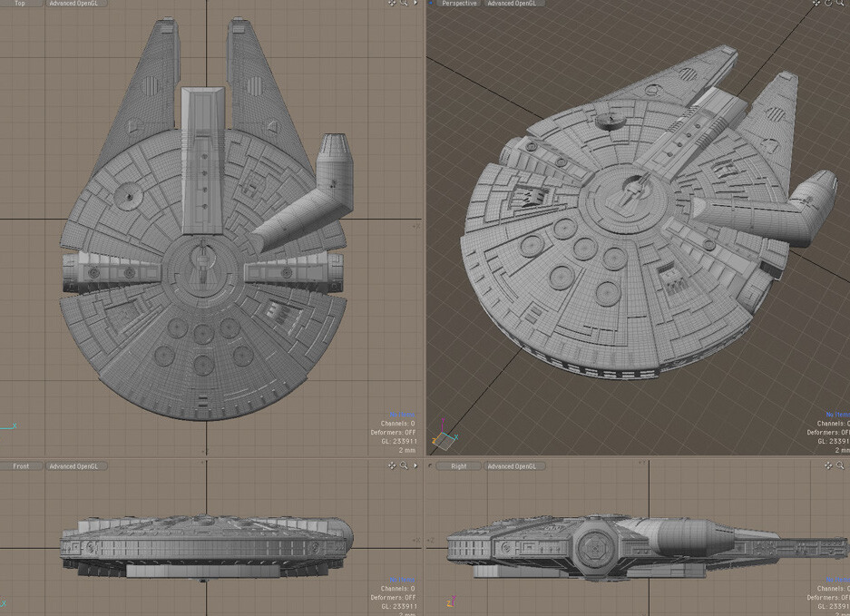The height and width of the screenshot is (616, 850).
Task: Open the Right view type dropdown
Action: point(459,465)
